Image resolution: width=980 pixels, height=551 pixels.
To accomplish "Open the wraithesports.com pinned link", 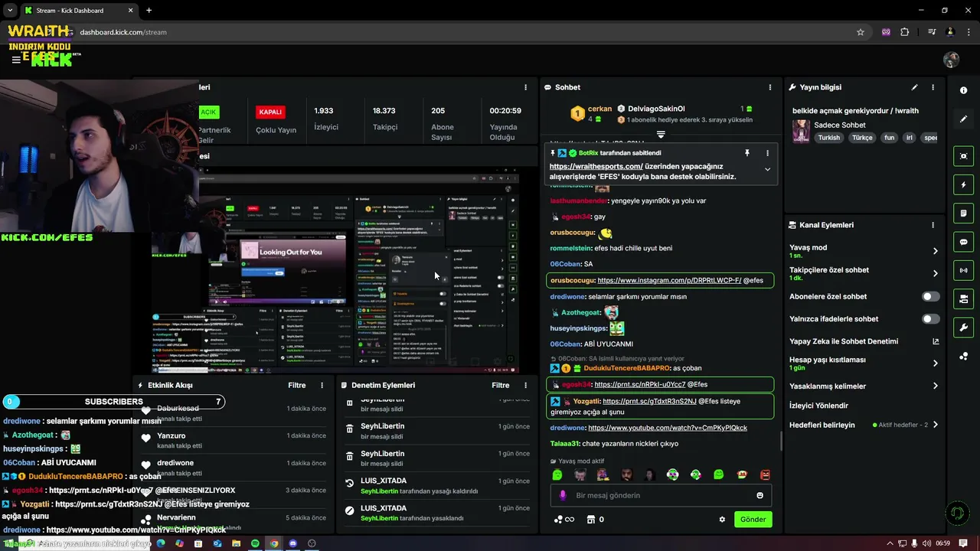I will (596, 166).
